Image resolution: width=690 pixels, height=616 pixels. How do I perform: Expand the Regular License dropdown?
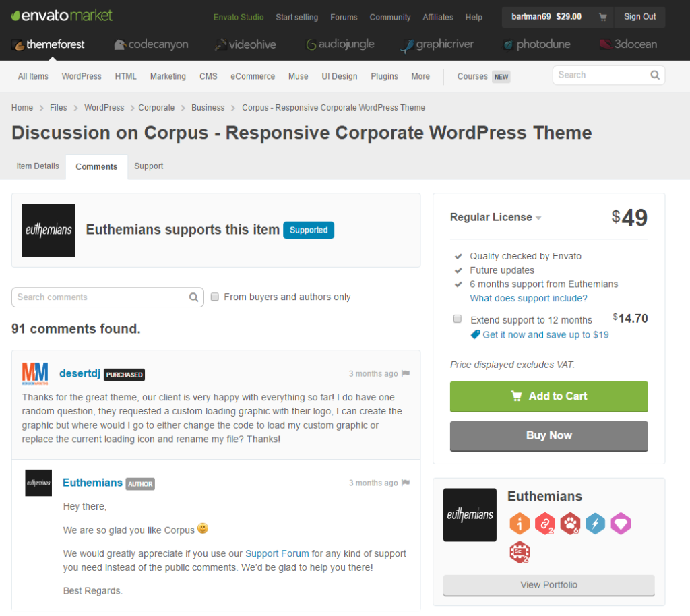[x=495, y=218]
